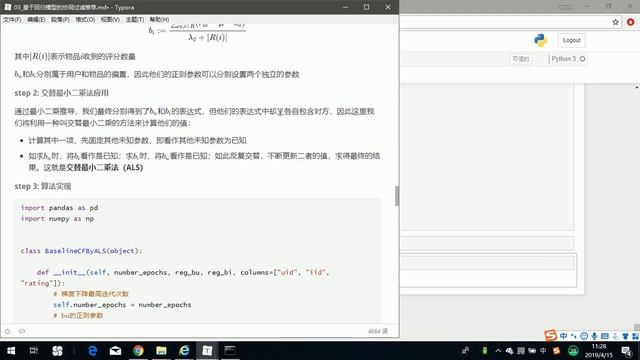This screenshot has width=640, height=360.
Task: Click the browser page scroll up arrow
Action: 637,87
